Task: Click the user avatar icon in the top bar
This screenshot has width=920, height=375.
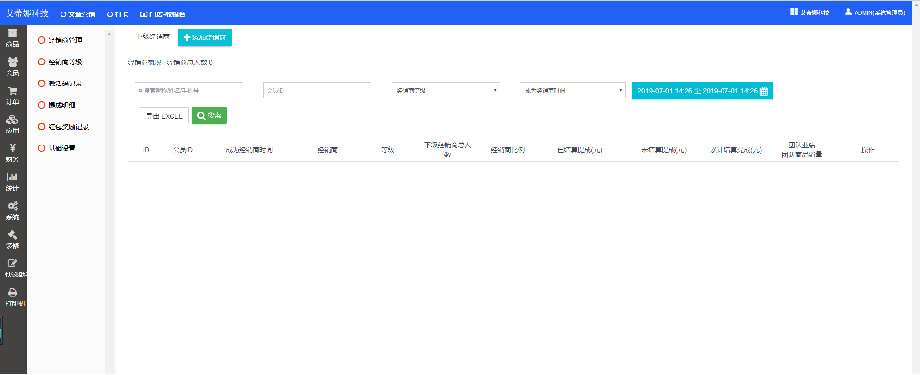Action: [x=848, y=12]
